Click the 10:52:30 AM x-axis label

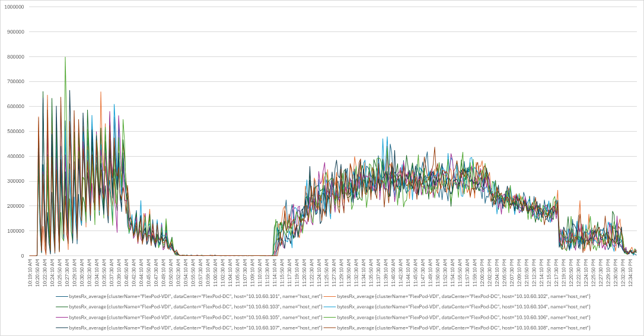coord(178,274)
